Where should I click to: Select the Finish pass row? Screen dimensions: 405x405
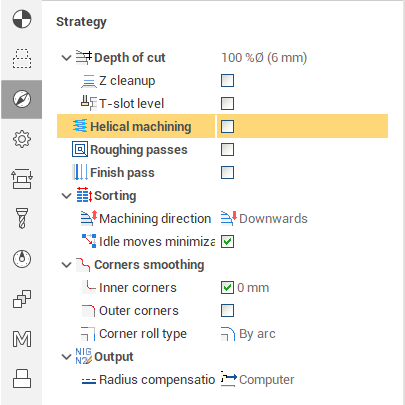pos(222,173)
